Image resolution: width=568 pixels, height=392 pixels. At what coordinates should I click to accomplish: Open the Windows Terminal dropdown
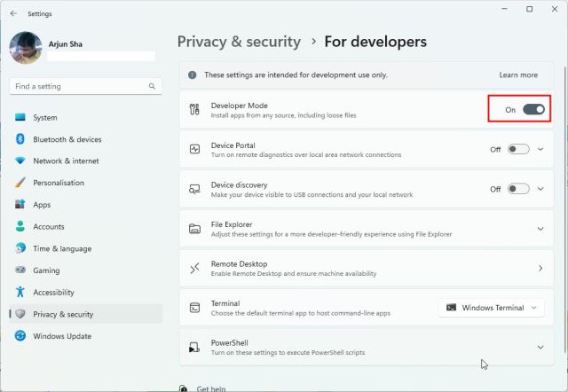(x=492, y=308)
